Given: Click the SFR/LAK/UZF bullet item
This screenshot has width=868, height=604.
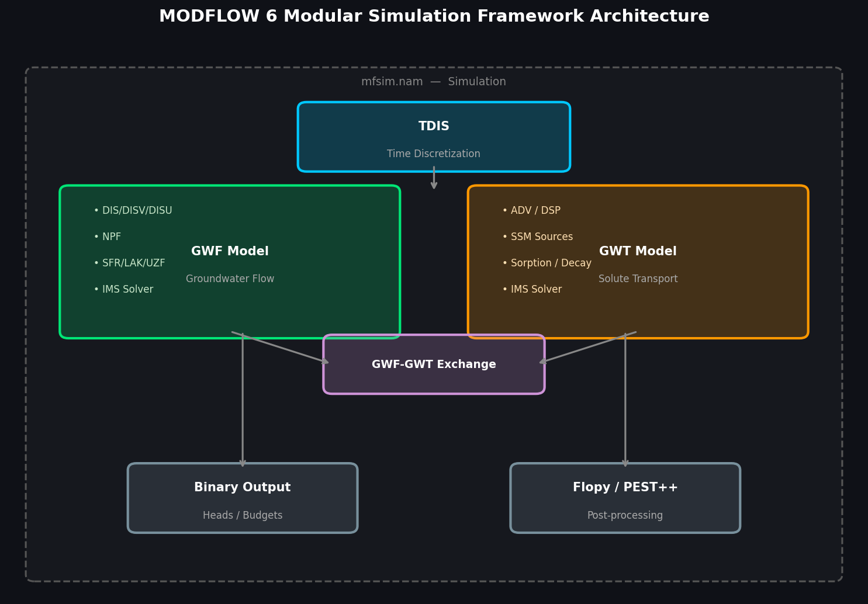Looking at the screenshot, I should [x=129, y=263].
